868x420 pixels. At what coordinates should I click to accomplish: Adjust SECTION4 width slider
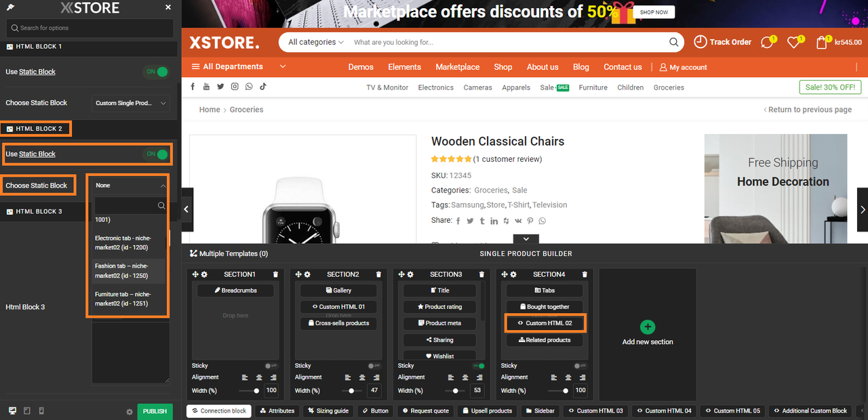tap(559, 390)
